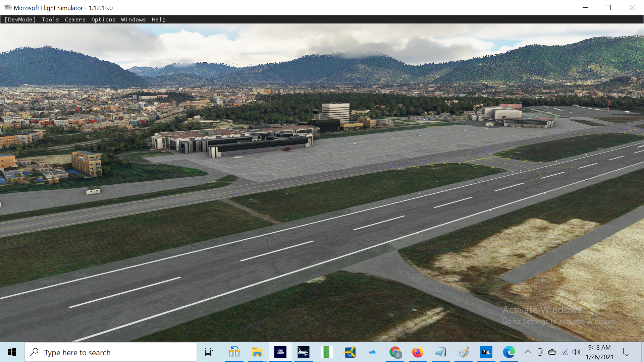
Task: Maximize the Flight Simulator window
Action: tap(608, 7)
